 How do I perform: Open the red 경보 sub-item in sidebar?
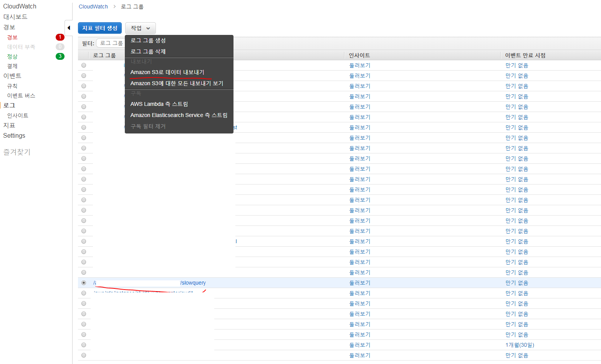12,37
